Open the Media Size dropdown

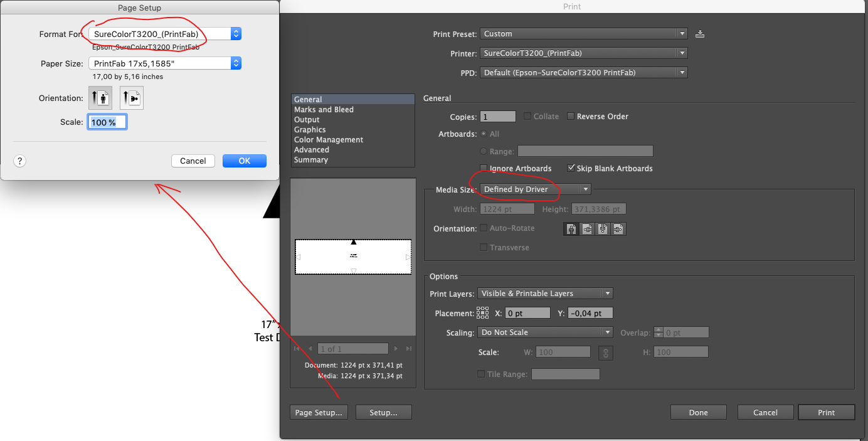pyautogui.click(x=535, y=189)
